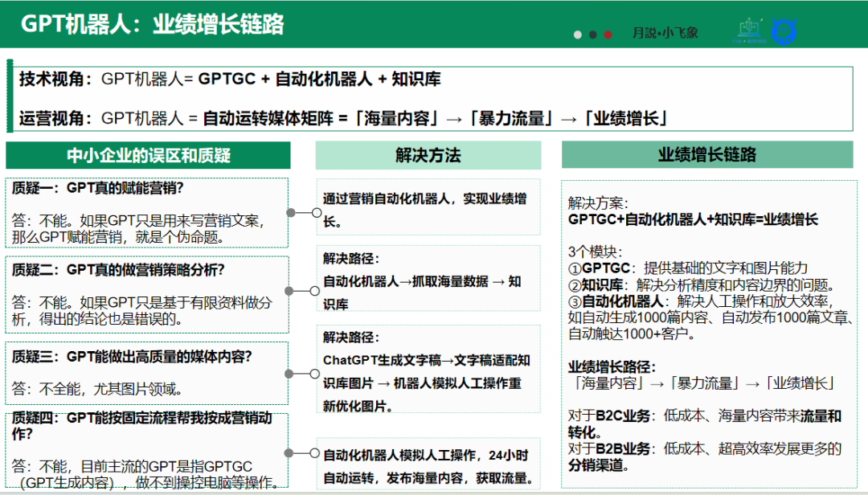
Task: Click the "技术视角：" label
Action: [56, 80]
